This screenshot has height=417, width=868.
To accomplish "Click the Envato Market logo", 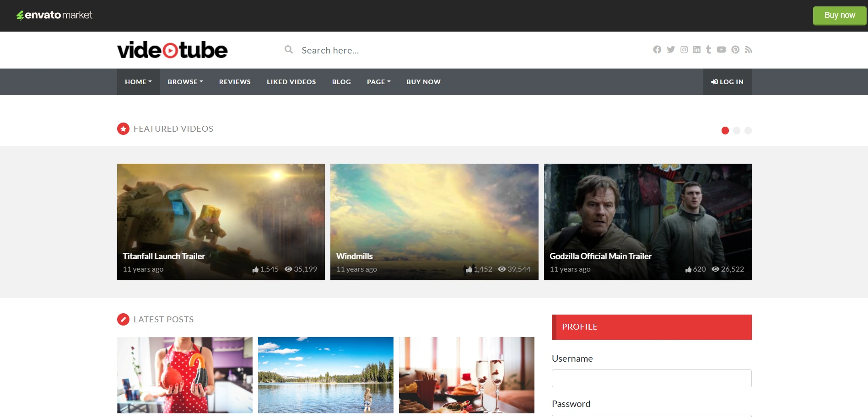I will [54, 15].
